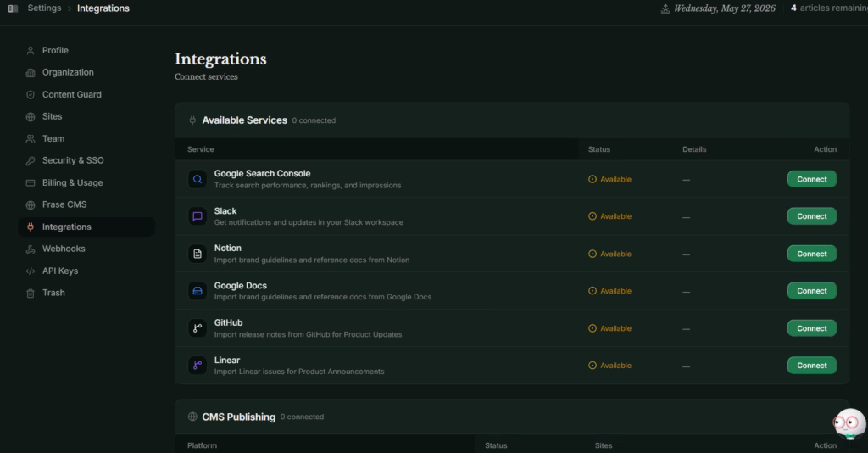Click the articles remaining counter
Screen dimensions: 868x453
click(829, 8)
